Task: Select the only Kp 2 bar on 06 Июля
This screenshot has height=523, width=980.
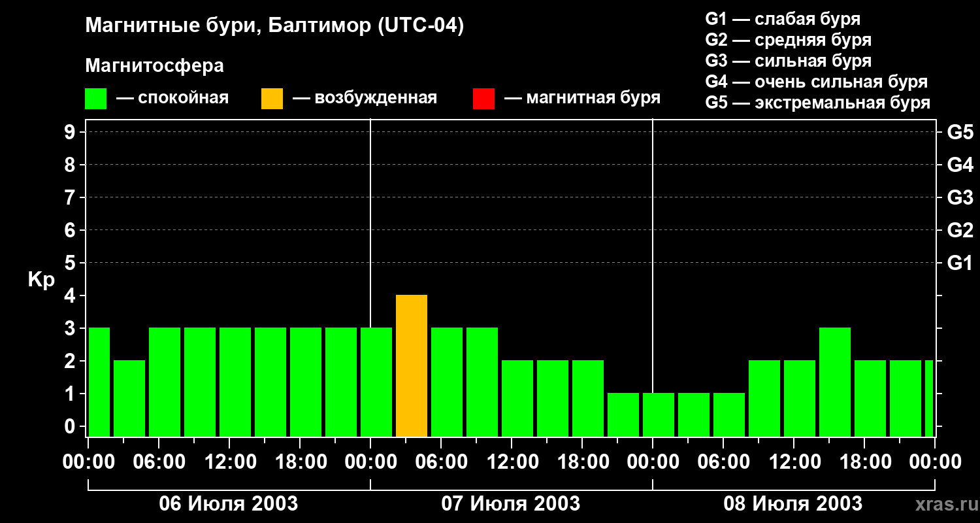Action: pos(129,398)
